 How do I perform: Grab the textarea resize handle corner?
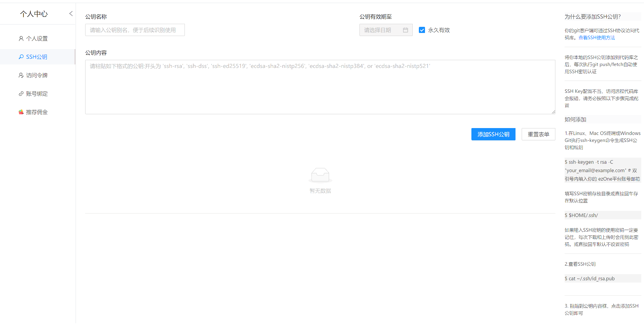coord(553,112)
